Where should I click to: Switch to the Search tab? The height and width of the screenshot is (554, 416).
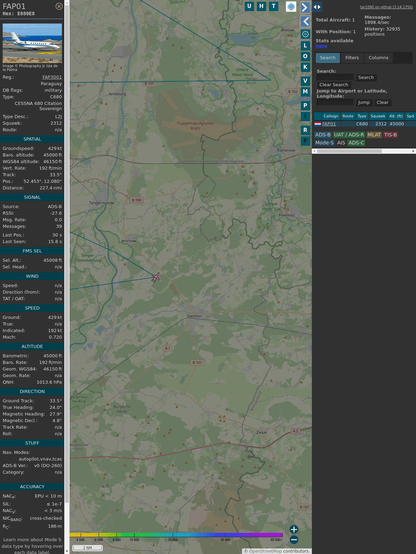click(x=328, y=58)
